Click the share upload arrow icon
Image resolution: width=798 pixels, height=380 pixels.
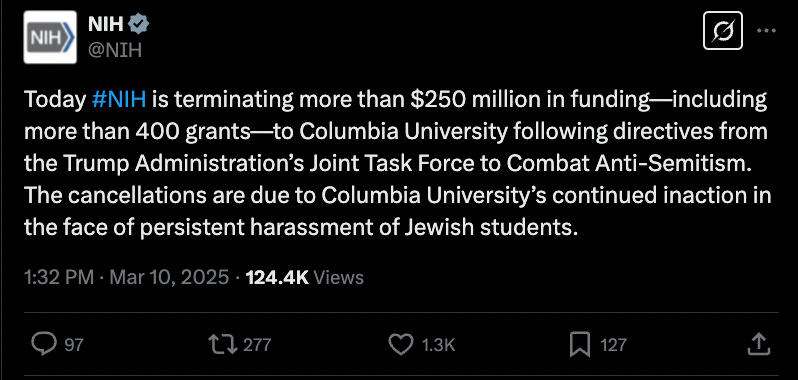click(x=758, y=344)
